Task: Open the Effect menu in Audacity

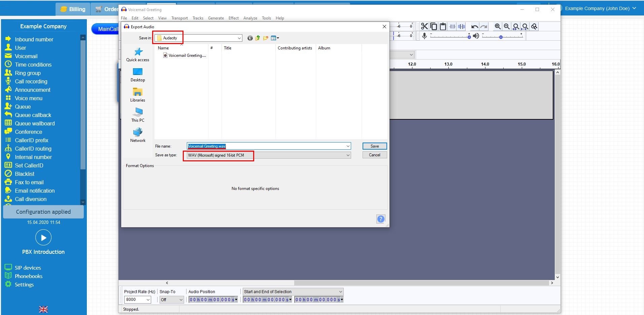Action: [234, 18]
